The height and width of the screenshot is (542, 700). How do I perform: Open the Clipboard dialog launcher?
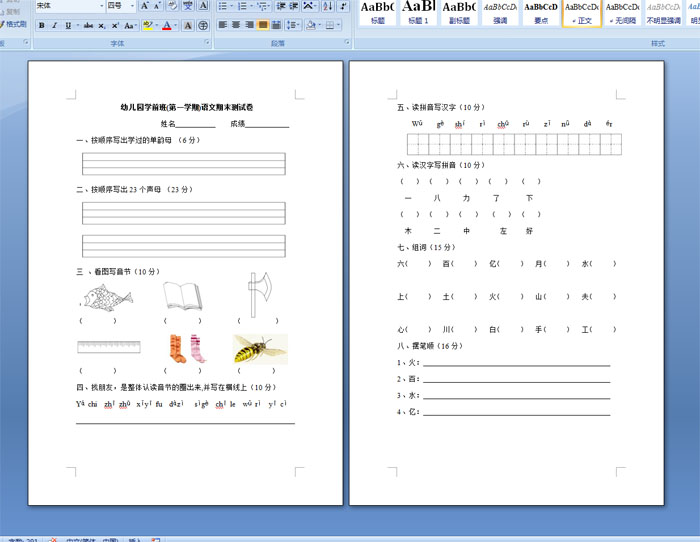(x=26, y=42)
